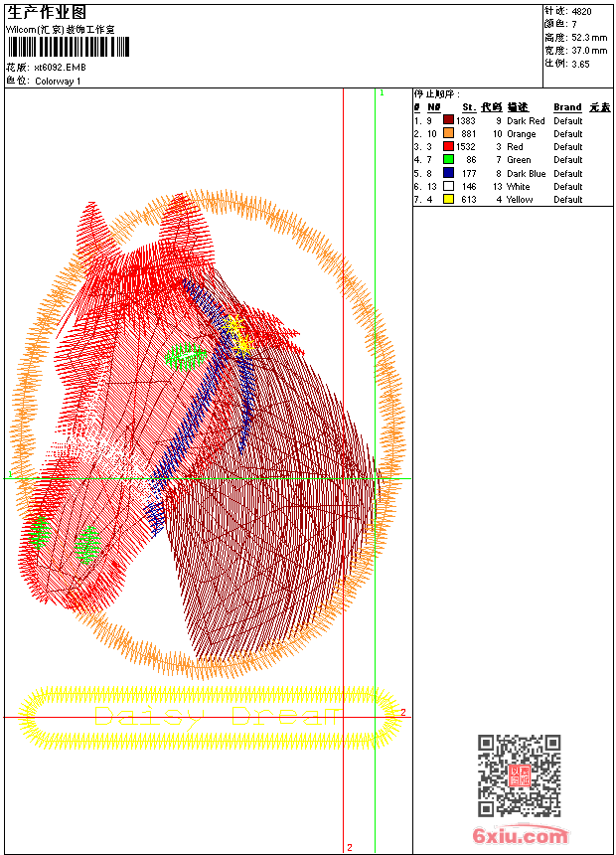Select the 'Dark Red' description text
Image resolution: width=616 pixels, height=855 pixels.
pyautogui.click(x=526, y=120)
